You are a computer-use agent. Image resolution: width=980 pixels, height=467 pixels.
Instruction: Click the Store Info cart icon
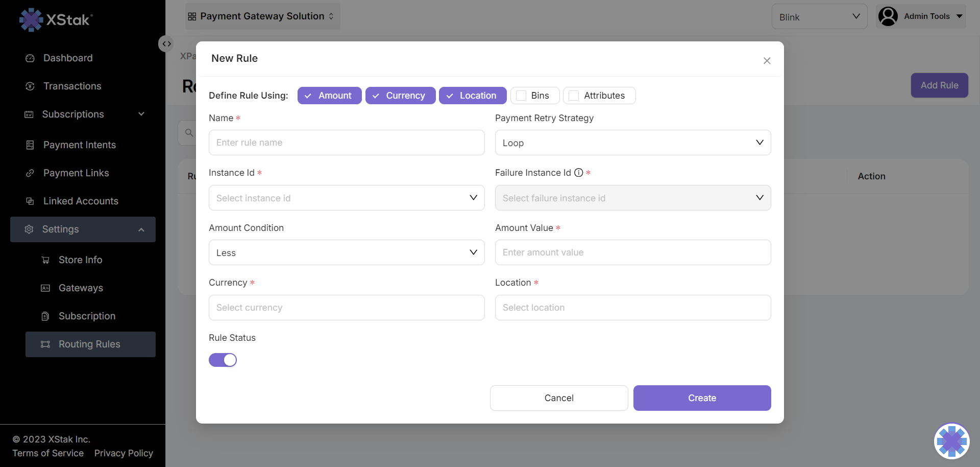45,260
